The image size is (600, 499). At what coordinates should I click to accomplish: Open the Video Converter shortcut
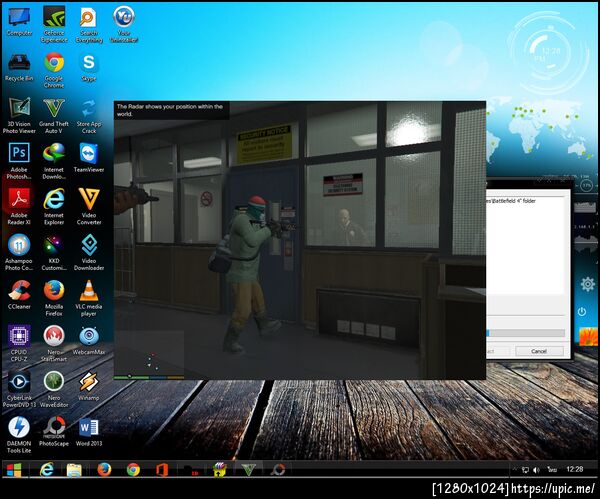[x=89, y=206]
